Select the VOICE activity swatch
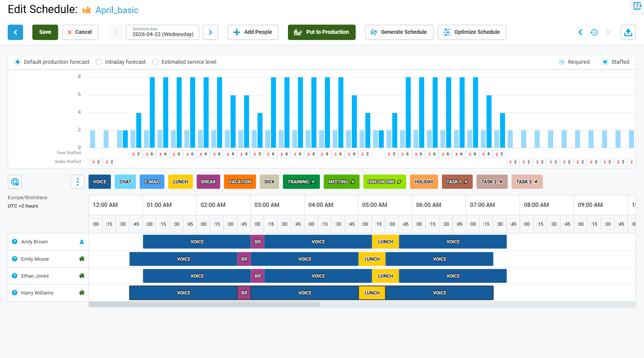644x358 pixels. [x=100, y=182]
